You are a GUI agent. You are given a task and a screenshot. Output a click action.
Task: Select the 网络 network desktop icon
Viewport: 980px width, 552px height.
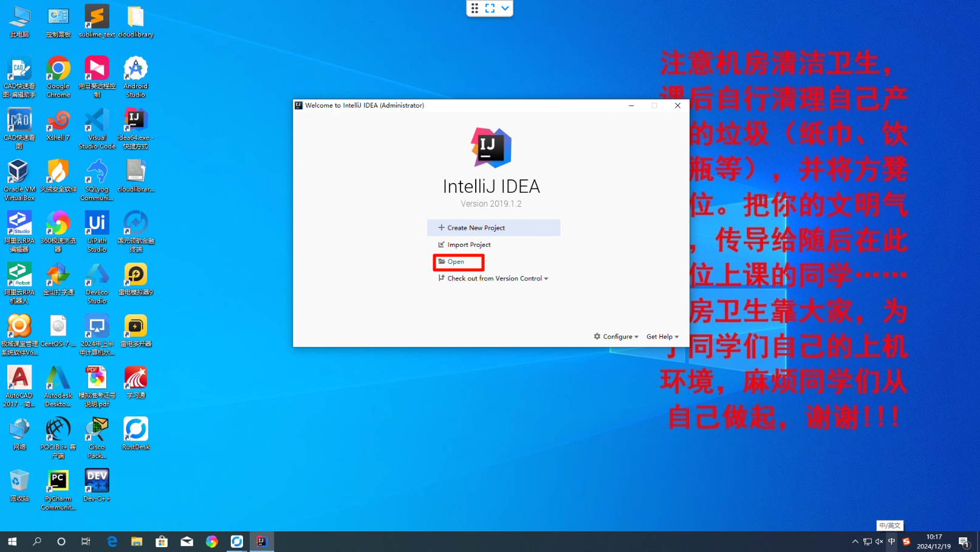point(19,434)
